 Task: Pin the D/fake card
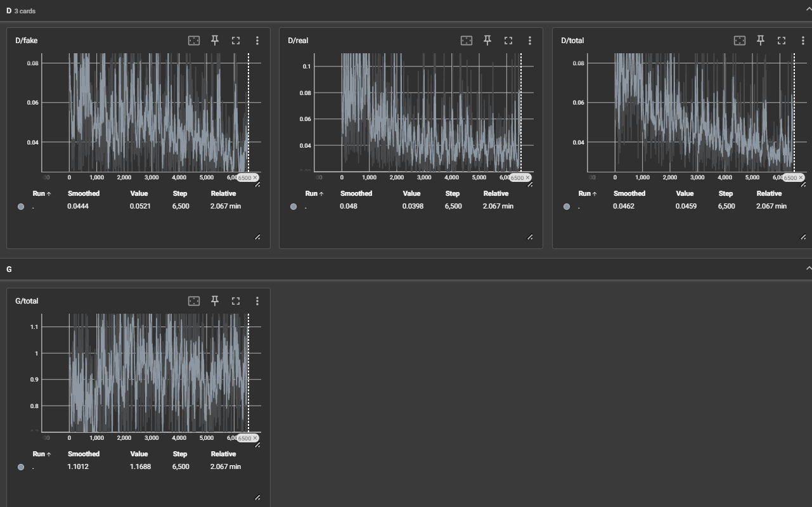tap(215, 41)
